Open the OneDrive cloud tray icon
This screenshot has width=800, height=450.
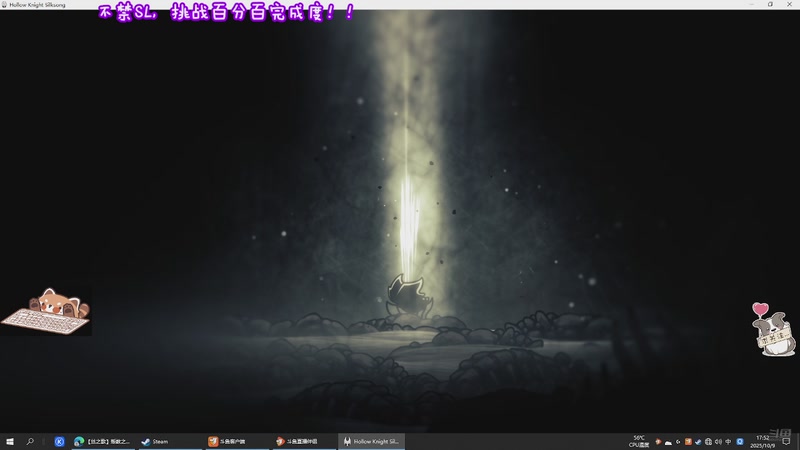(x=668, y=442)
